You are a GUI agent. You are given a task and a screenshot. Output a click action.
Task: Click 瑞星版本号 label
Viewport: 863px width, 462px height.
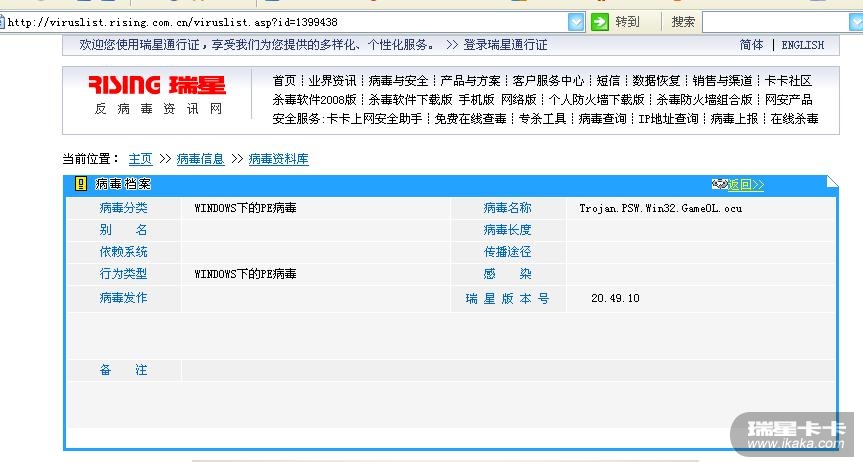(x=507, y=298)
